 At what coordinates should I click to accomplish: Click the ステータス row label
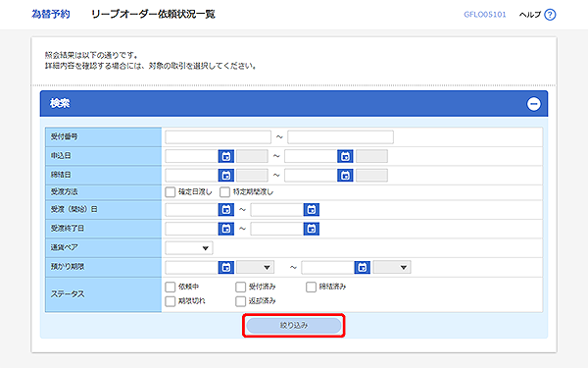68,294
